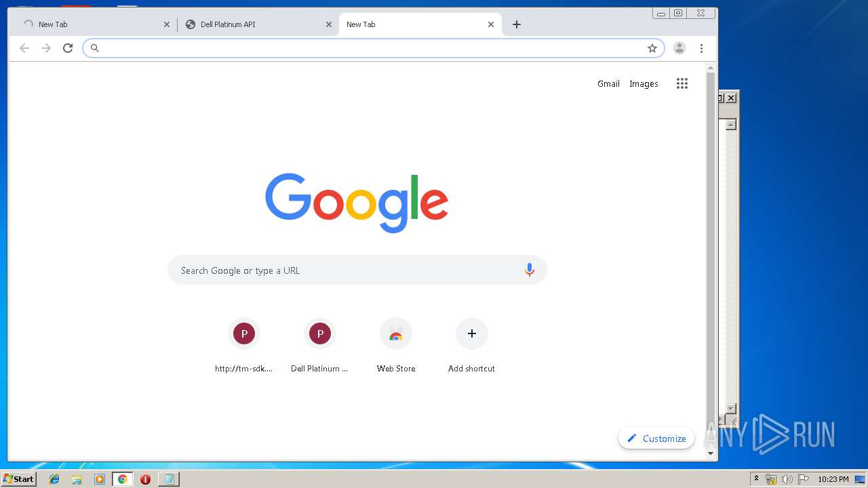
Task: Focus the Chrome address bar
Action: point(373,48)
